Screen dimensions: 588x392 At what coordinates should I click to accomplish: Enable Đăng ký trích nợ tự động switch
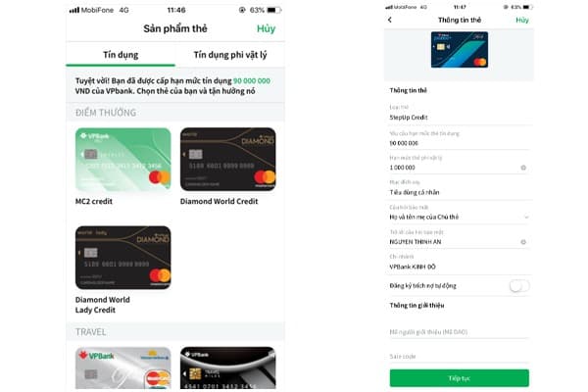click(519, 286)
